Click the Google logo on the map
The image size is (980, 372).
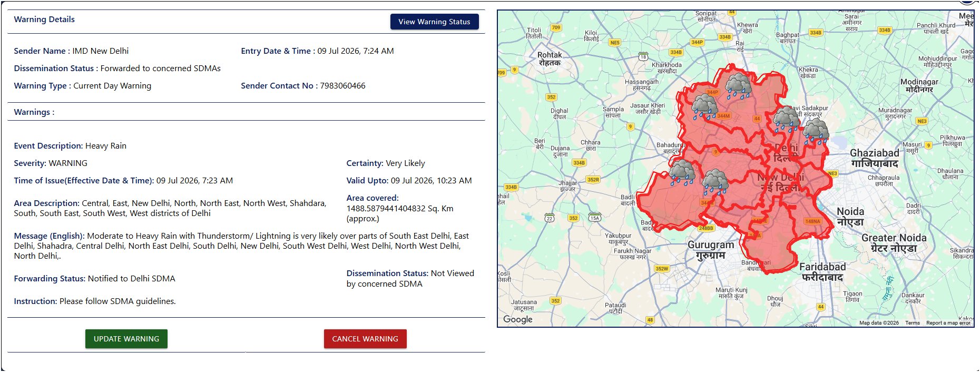click(x=517, y=319)
